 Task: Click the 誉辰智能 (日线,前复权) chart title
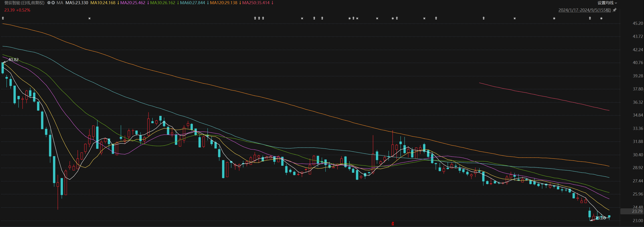pyautogui.click(x=24, y=3)
